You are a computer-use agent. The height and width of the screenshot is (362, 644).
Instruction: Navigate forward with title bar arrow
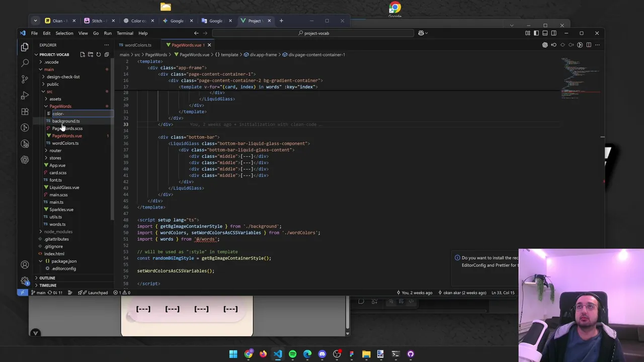click(x=205, y=33)
